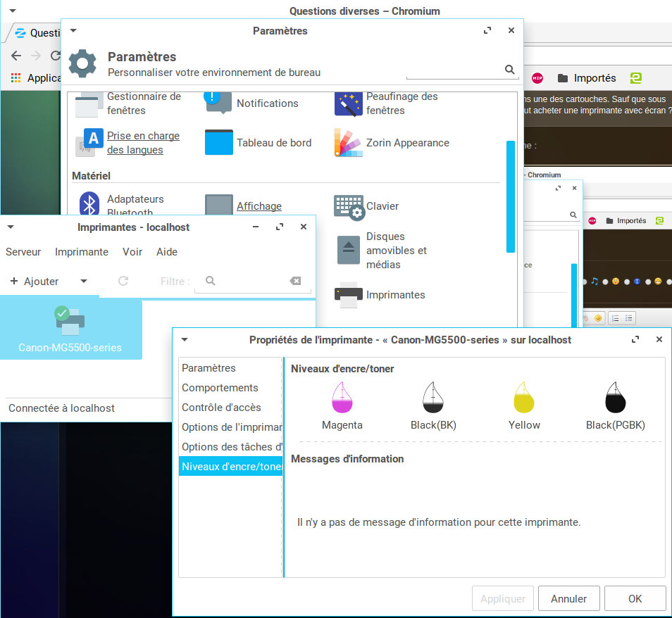
Task: Click the Paramètres window vertical scrollbar
Action: pos(511,196)
